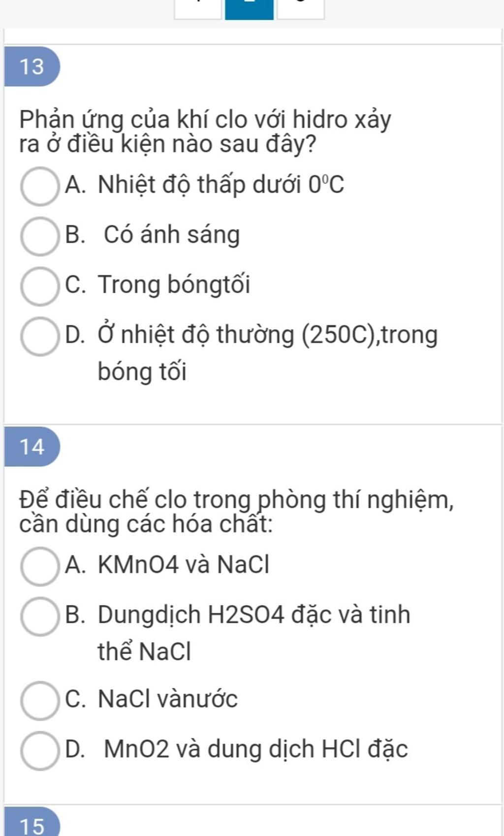Pick option D about nhiệt độ thường

tap(39, 336)
